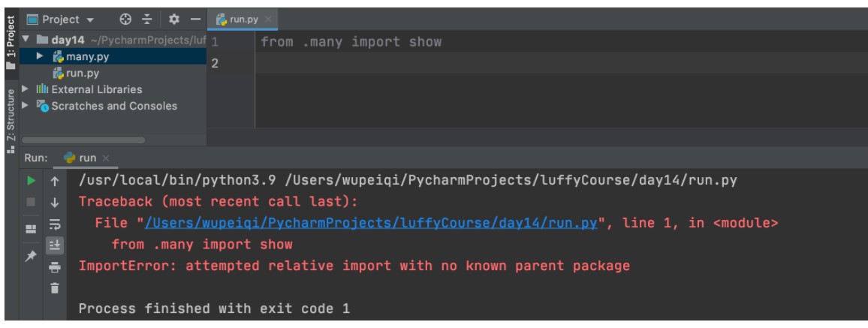The image size is (868, 328).
Task: Open the run.py traceback file link
Action: coord(371,223)
